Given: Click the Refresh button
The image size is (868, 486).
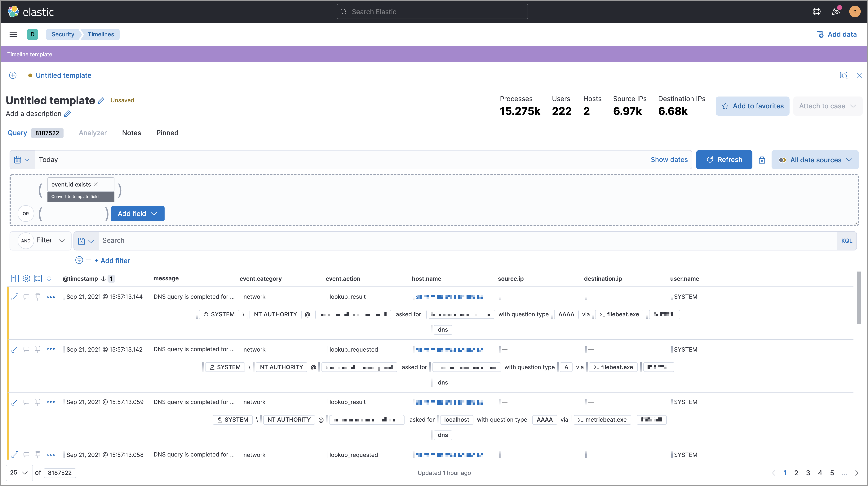Looking at the screenshot, I should (x=724, y=160).
